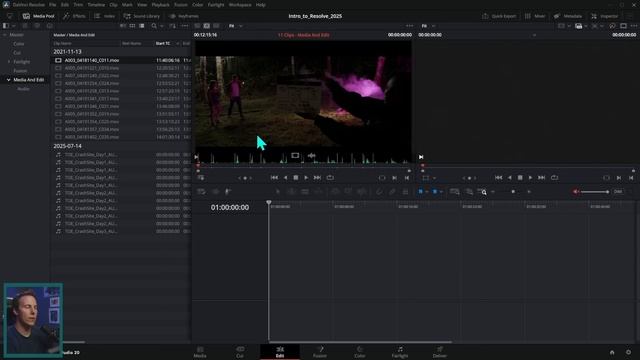This screenshot has height=360, width=640.
Task: Open the Sound Library panel
Action: (x=142, y=16)
